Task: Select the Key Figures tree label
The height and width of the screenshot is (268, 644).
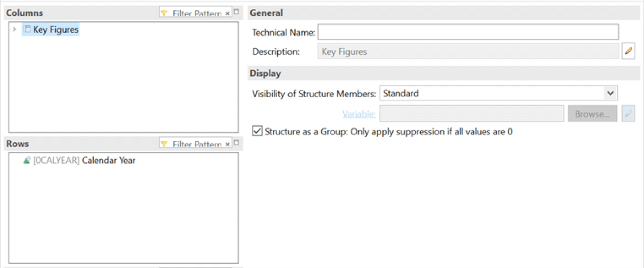Action: 56,30
